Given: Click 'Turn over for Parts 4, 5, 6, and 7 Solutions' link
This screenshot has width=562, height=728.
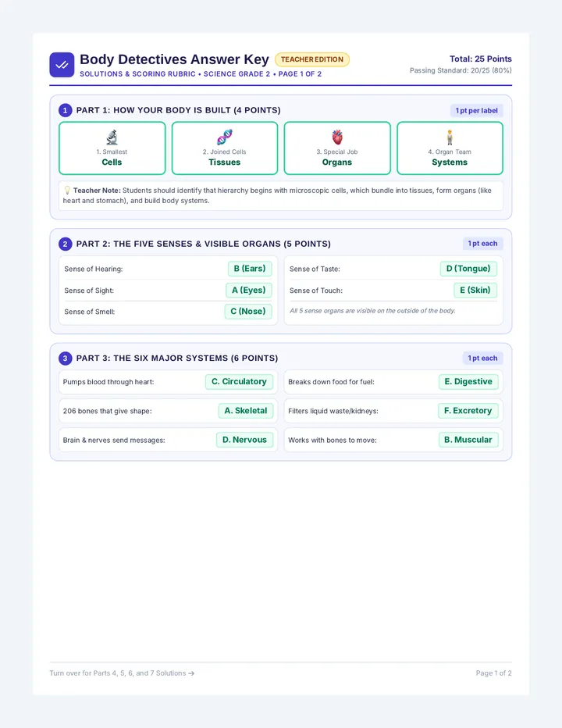Looking at the screenshot, I should [x=122, y=673].
